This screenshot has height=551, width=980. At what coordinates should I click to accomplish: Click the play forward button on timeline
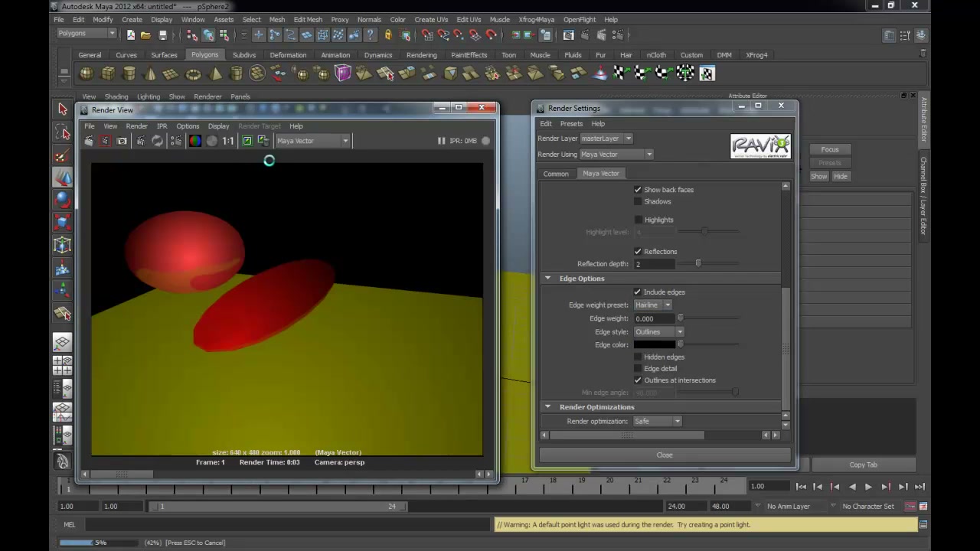(868, 487)
